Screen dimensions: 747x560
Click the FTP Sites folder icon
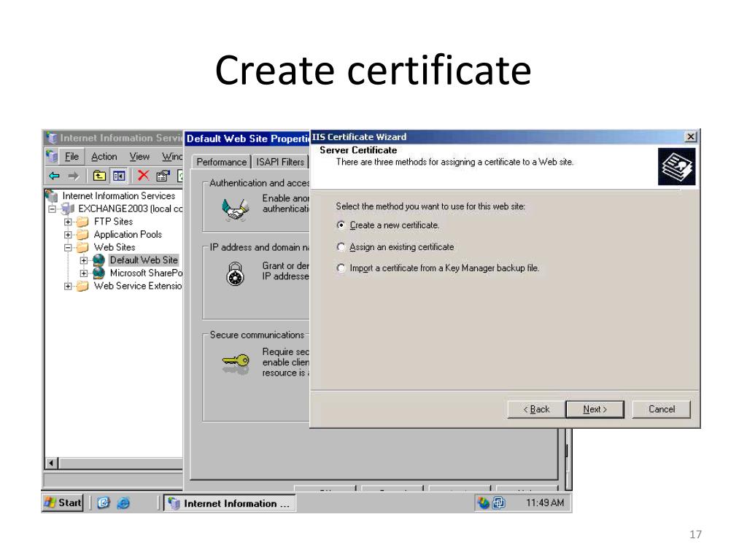pyautogui.click(x=83, y=222)
